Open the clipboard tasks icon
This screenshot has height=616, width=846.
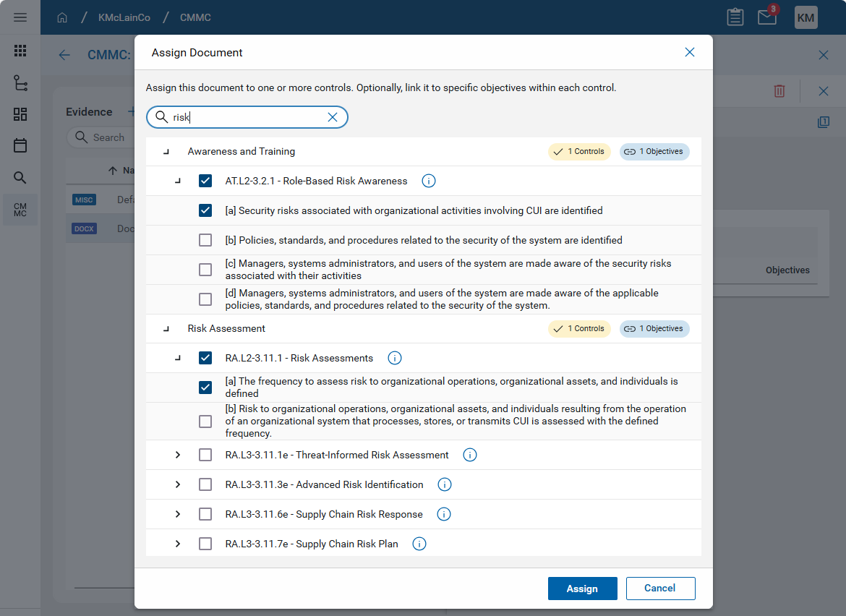(735, 17)
